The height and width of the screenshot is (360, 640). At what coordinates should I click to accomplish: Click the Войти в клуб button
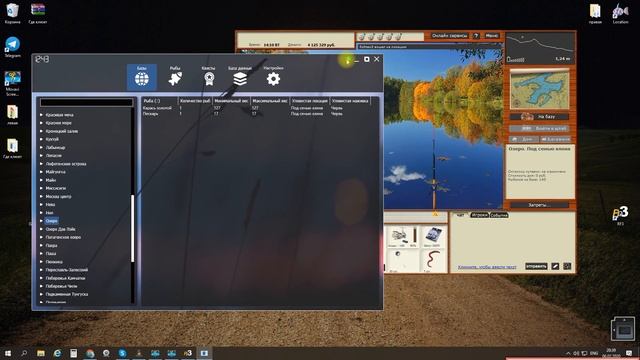pyautogui.click(x=540, y=129)
